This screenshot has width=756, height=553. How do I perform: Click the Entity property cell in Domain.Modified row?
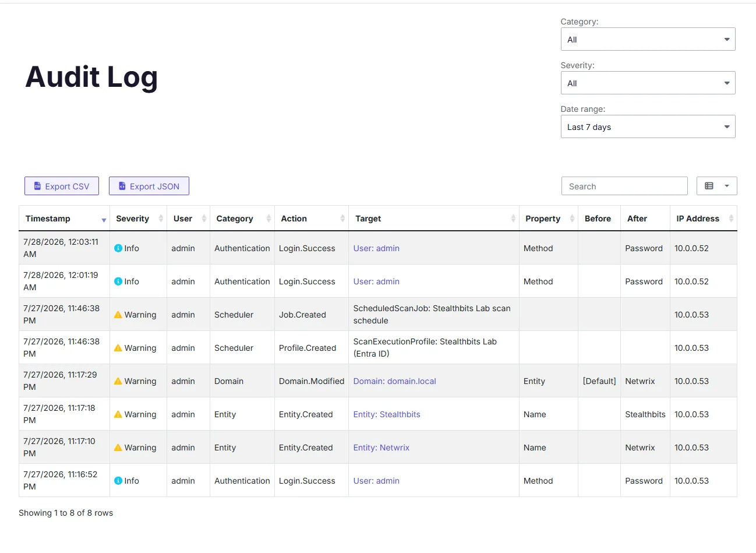[548, 381]
